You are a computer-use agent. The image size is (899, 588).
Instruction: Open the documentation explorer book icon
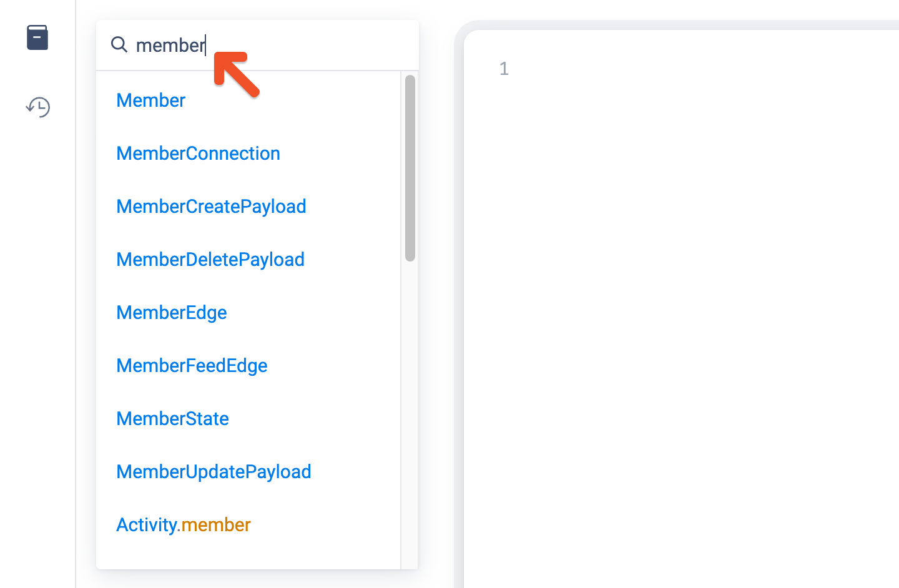[37, 37]
